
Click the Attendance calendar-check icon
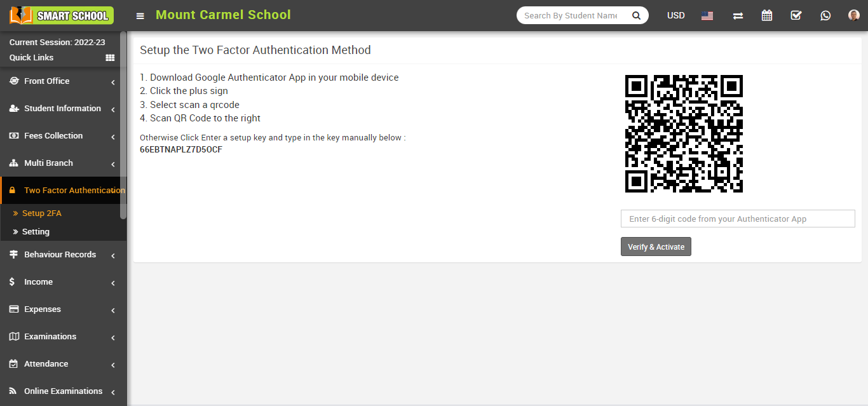[13, 364]
